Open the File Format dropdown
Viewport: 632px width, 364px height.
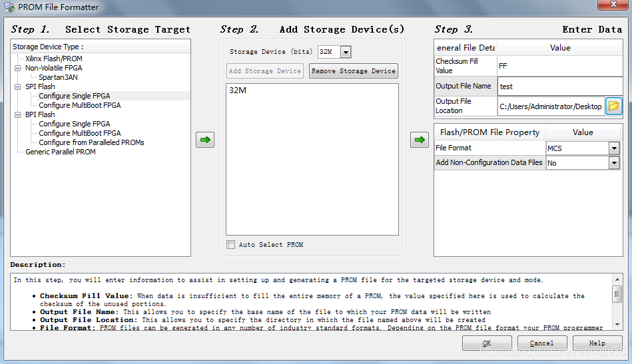coord(614,148)
